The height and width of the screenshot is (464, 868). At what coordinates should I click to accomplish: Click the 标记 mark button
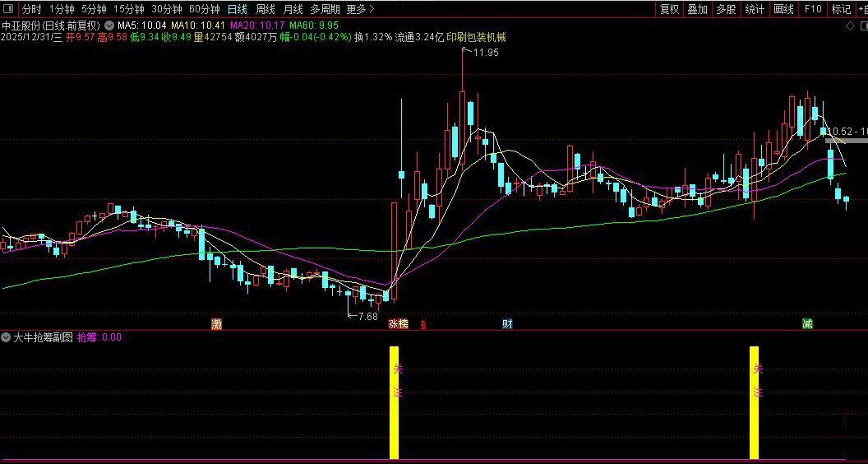[841, 9]
